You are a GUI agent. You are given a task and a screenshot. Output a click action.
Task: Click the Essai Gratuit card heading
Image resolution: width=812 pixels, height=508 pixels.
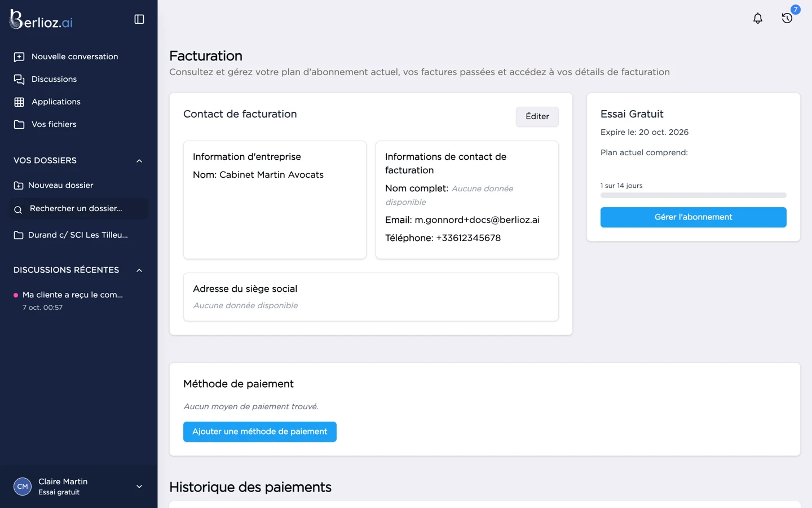(632, 114)
